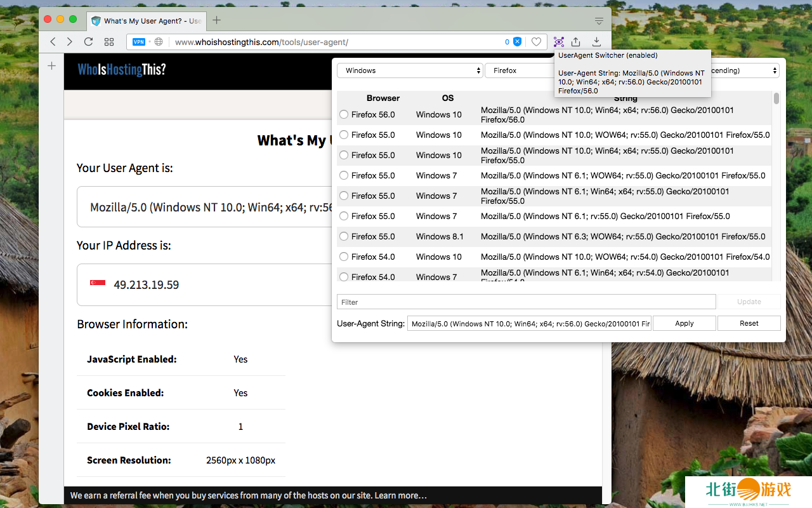The width and height of the screenshot is (812, 508).
Task: Open the Windows operating system dropdown
Action: [410, 70]
